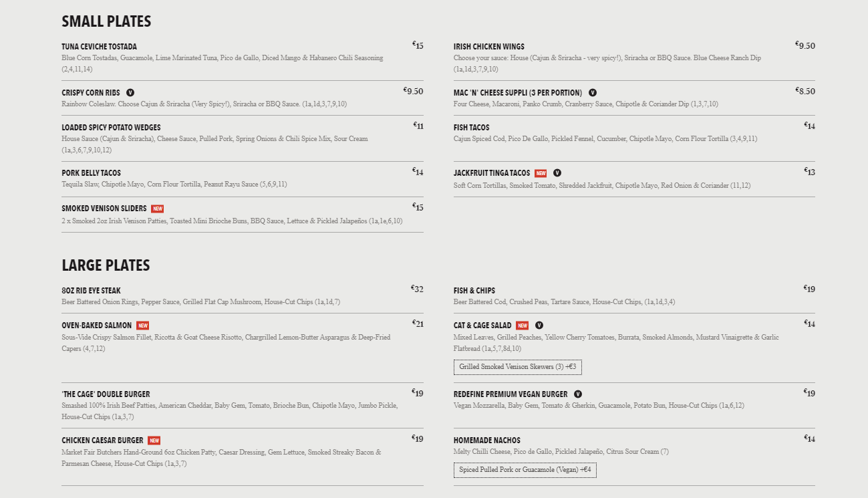Image resolution: width=868 pixels, height=498 pixels.
Task: Click the 8oz Rib Eye Steak title
Action: (91, 291)
